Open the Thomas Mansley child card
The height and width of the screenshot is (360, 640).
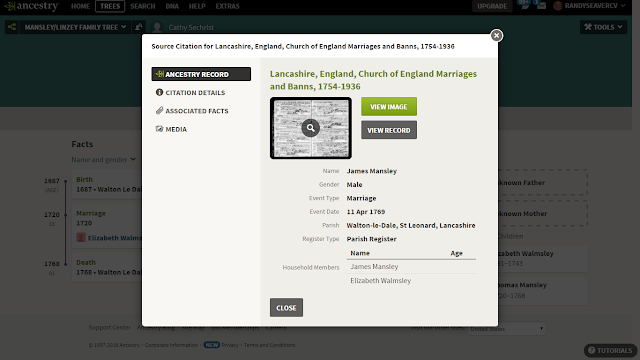tap(542, 290)
